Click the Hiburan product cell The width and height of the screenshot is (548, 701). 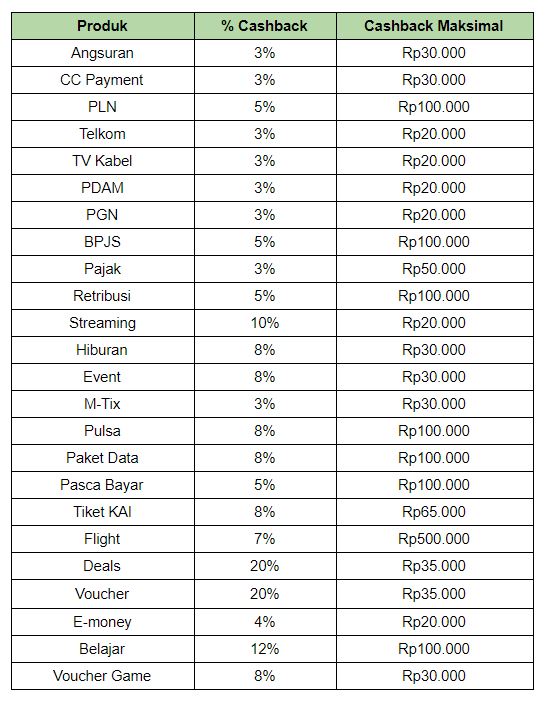pos(103,350)
